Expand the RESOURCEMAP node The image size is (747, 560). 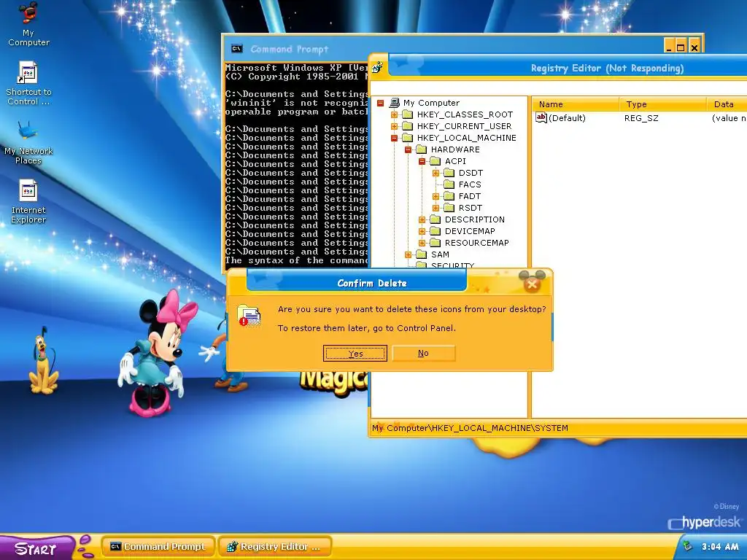pyautogui.click(x=422, y=243)
